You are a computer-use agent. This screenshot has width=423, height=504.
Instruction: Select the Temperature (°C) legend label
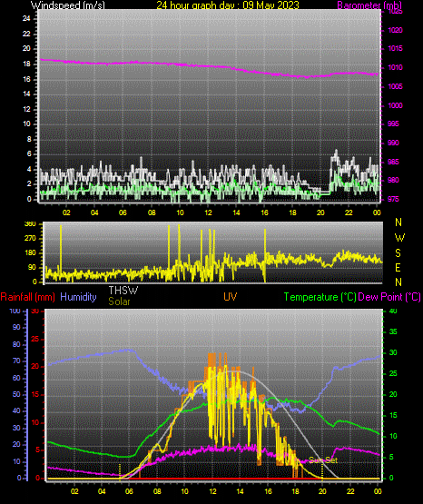pyautogui.click(x=320, y=297)
